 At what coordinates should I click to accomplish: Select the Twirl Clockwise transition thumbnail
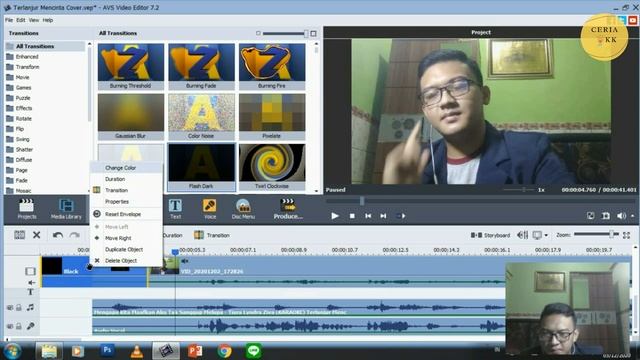272,167
